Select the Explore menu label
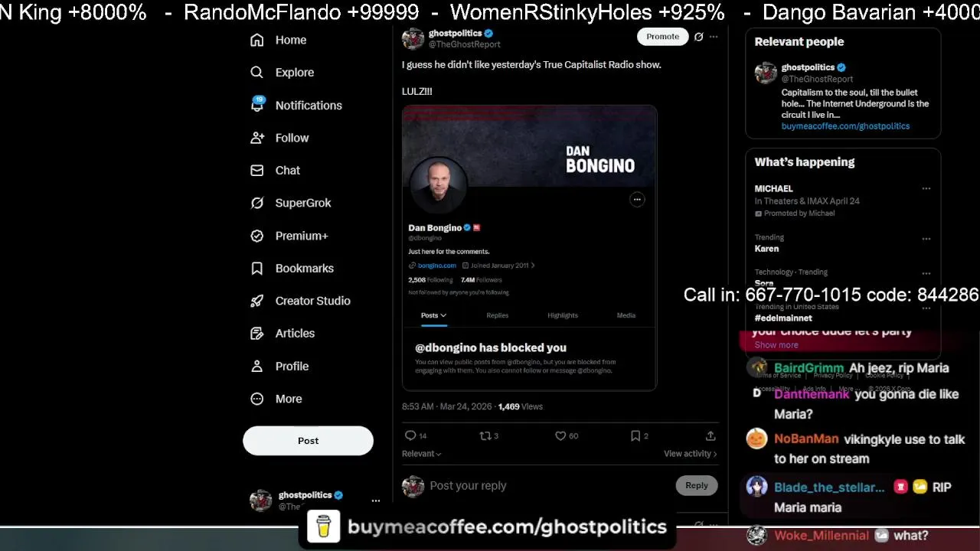980x551 pixels. [x=295, y=72]
